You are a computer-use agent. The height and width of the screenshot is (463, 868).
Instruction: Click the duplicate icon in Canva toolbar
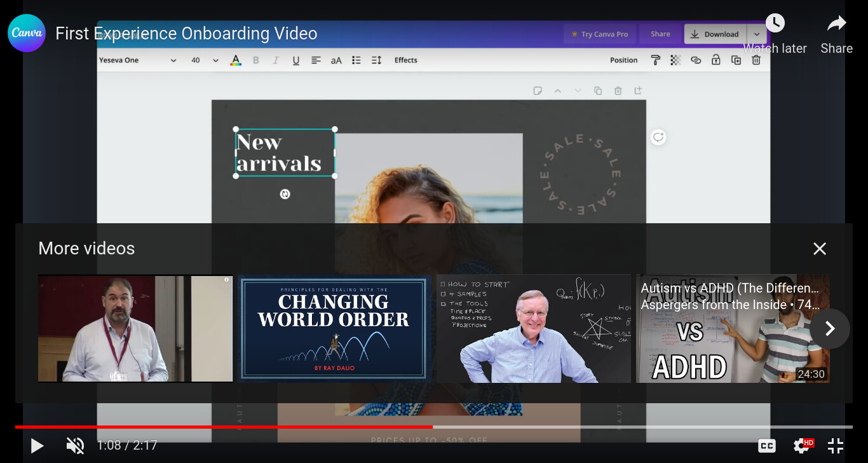tap(736, 60)
